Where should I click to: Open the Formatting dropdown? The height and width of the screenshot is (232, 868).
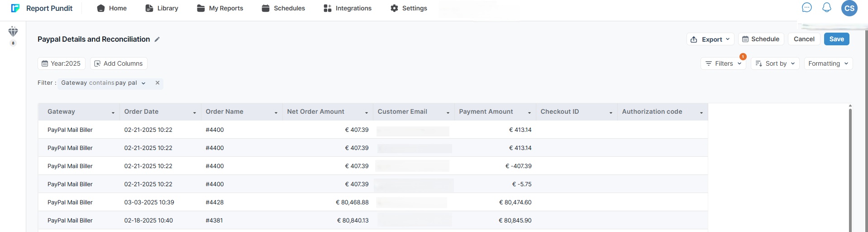click(828, 63)
